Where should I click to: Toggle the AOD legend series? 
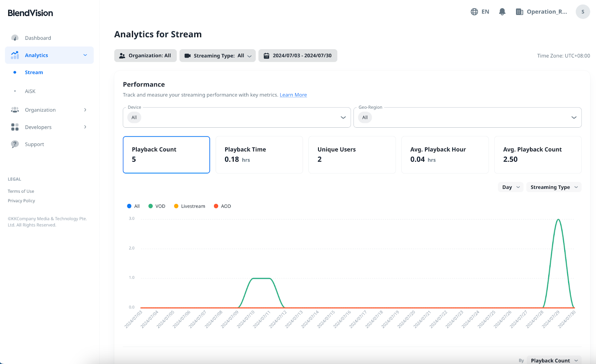coord(222,206)
